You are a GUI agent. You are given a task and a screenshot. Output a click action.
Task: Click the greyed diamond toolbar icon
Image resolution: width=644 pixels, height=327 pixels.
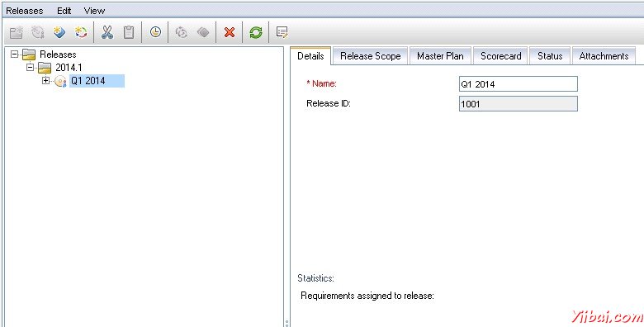(203, 32)
